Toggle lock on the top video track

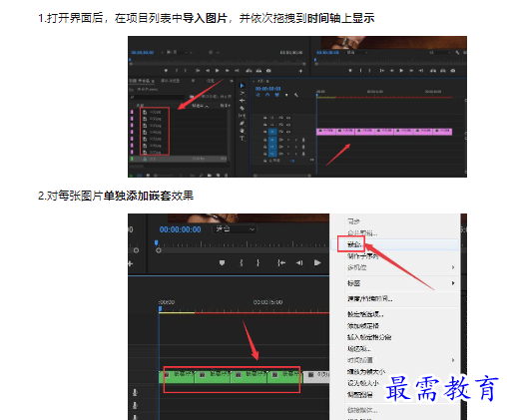265,118
